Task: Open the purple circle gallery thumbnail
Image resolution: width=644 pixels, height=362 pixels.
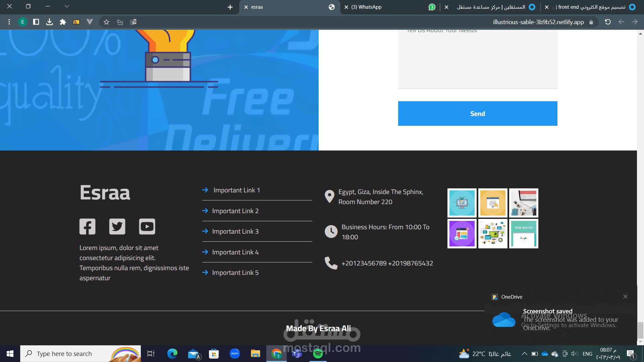Action: (462, 234)
